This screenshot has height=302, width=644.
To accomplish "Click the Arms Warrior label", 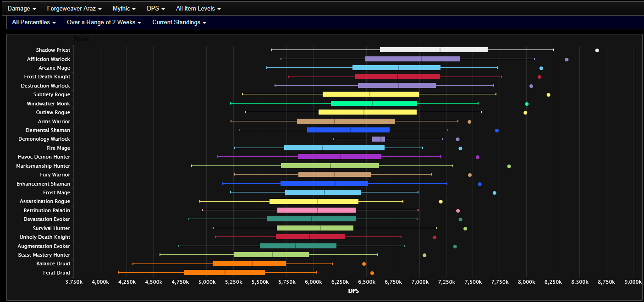I will tap(54, 122).
